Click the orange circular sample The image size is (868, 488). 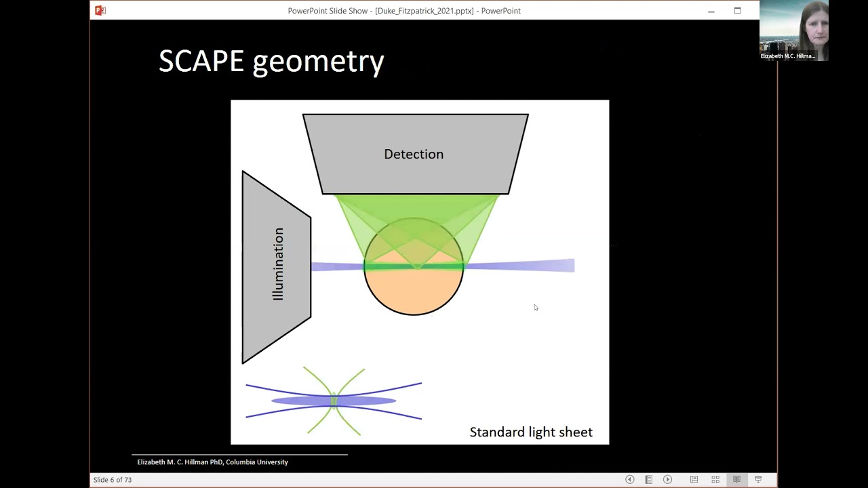coord(414,266)
